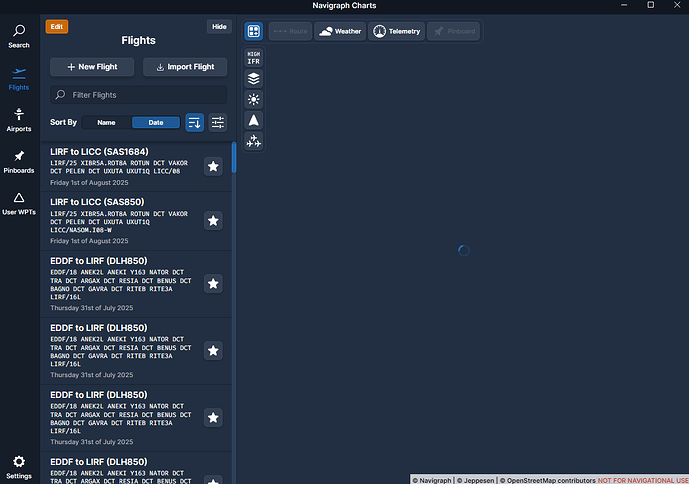The height and width of the screenshot is (484, 689).
Task: Minimize the Navigraph Charts window
Action: pyautogui.click(x=624, y=5)
